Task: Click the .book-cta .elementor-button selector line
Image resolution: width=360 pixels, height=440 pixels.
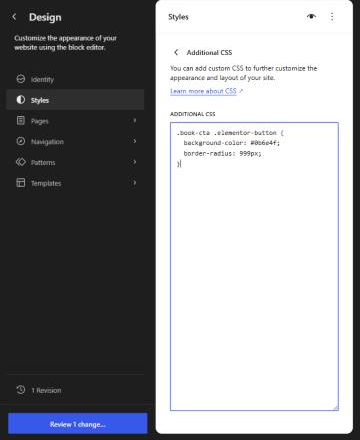Action: (230, 133)
